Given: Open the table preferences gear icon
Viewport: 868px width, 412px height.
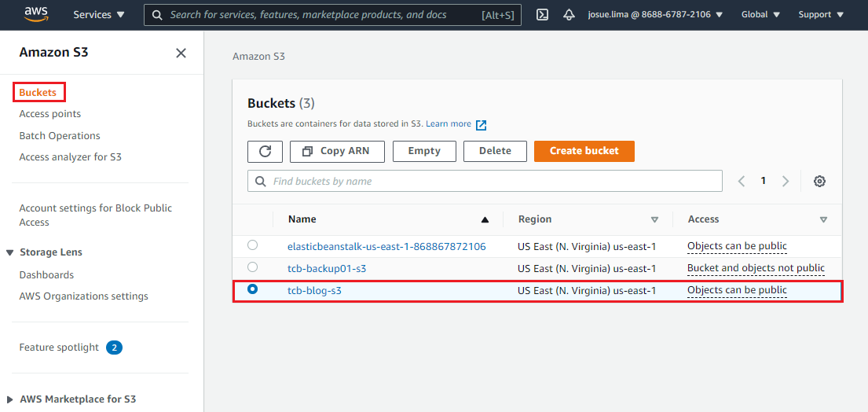Looking at the screenshot, I should (819, 181).
